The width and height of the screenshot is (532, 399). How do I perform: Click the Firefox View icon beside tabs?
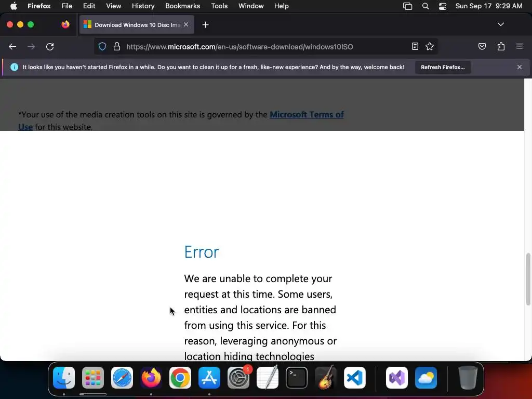[x=65, y=24]
